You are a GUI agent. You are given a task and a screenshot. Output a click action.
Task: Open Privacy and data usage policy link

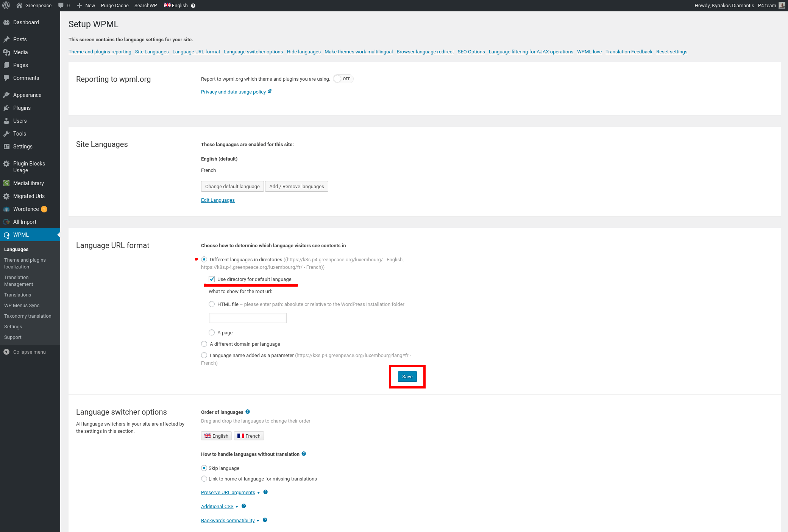click(x=233, y=92)
